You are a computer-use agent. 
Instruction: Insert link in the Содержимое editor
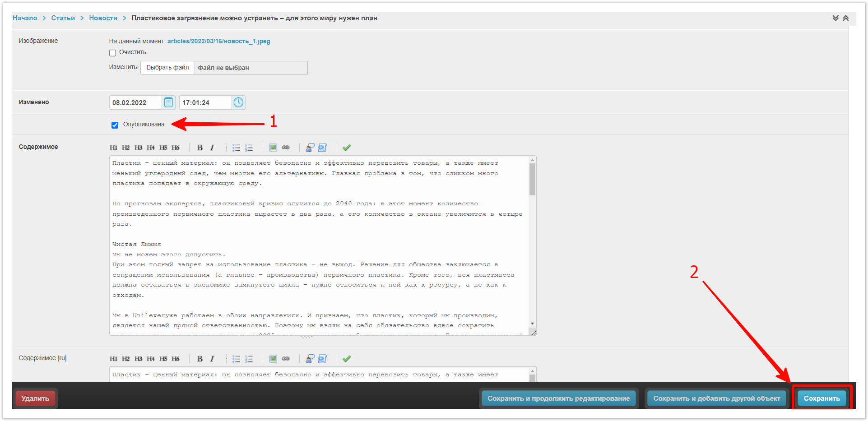(x=286, y=148)
